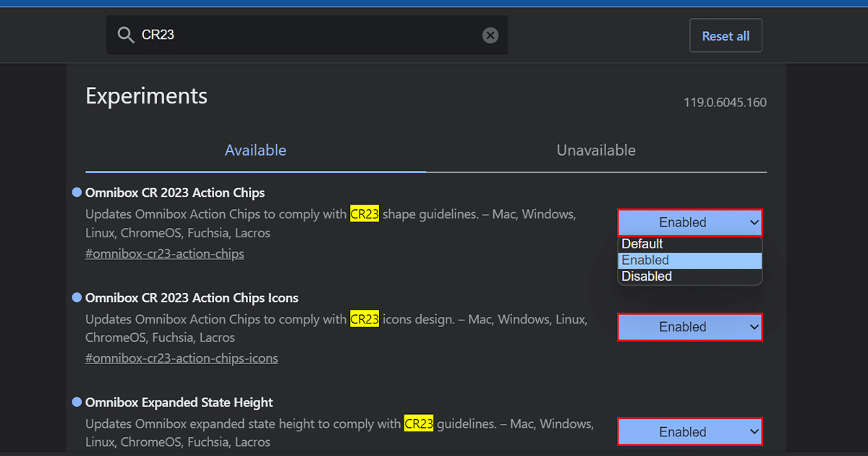Open the #omnibox-cr23-action-chips link
The image size is (868, 456).
(x=165, y=253)
